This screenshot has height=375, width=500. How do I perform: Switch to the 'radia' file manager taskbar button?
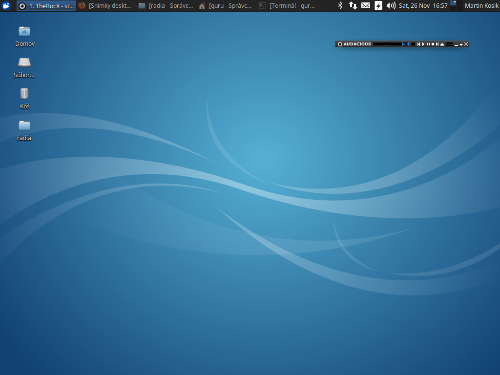click(x=166, y=6)
